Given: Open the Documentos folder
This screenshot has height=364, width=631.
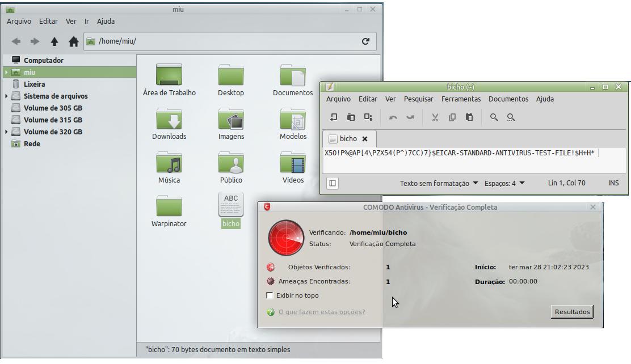Looking at the screenshot, I should click(x=293, y=79).
